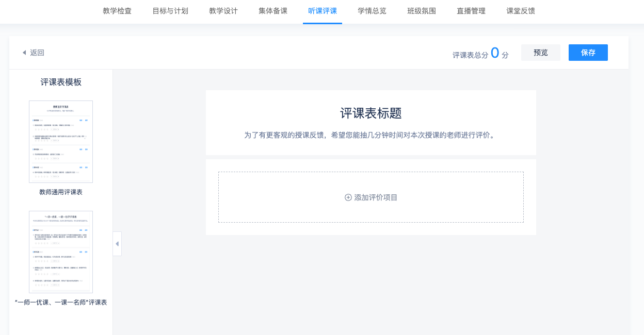Click the blue 保存 button
This screenshot has height=335, width=644.
pos(588,53)
